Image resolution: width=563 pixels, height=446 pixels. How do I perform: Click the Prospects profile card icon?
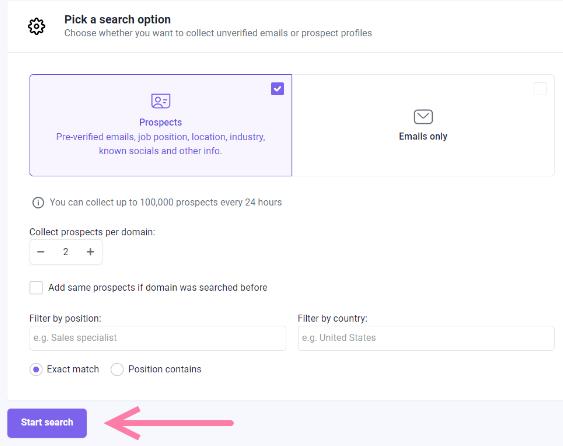pyautogui.click(x=160, y=101)
